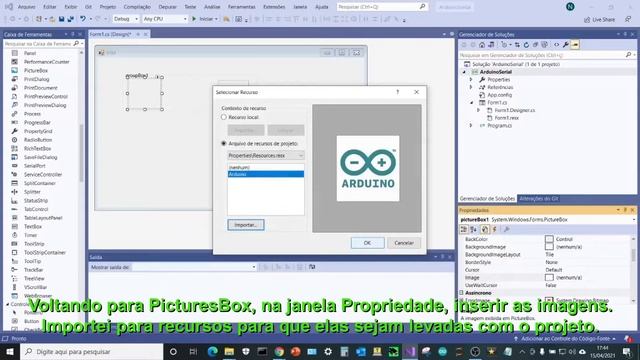Select Arquivo de recursos de projeto radio button
Screen dimensions: 640x360
(x=224, y=144)
